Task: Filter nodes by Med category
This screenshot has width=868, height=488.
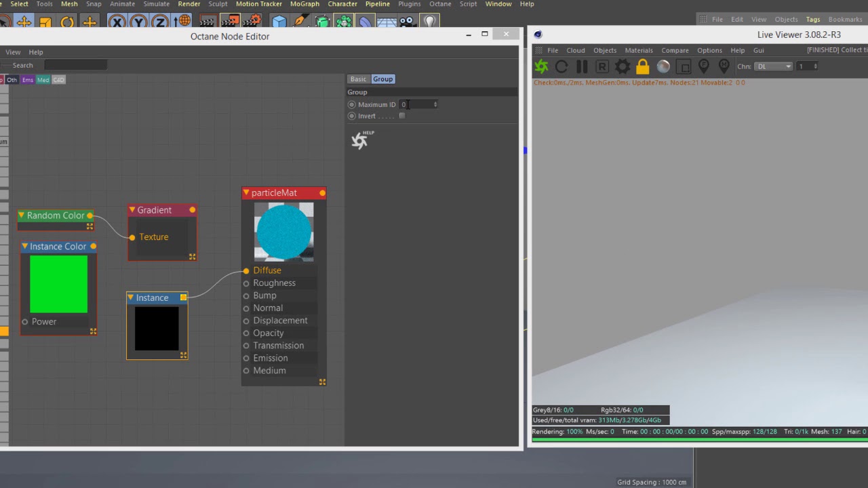Action: 43,80
